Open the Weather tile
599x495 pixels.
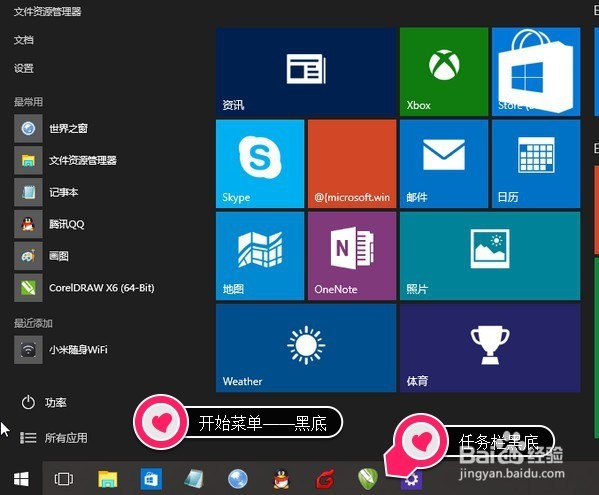(306, 348)
